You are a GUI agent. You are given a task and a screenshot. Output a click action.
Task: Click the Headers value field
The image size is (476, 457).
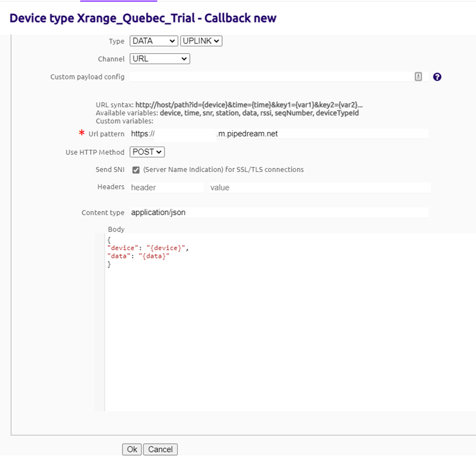tap(319, 188)
